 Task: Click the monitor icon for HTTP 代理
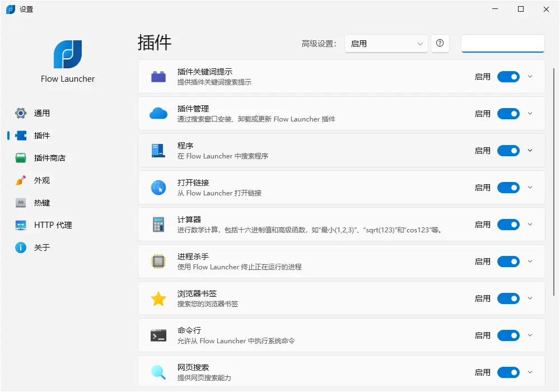(21, 225)
